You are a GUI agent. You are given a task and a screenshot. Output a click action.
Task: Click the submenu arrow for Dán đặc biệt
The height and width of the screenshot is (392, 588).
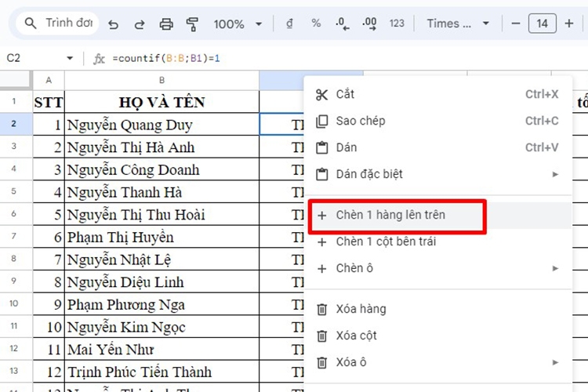point(555,174)
